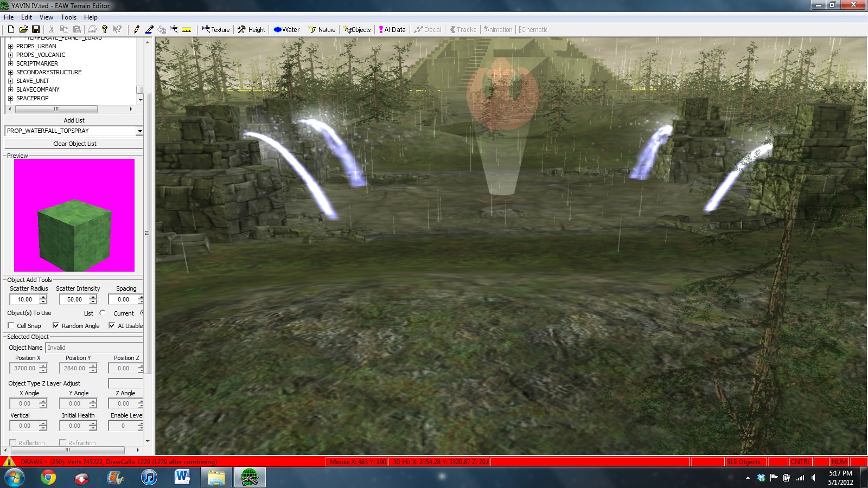The width and height of the screenshot is (868, 488).
Task: Click the yellow warning icon in status bar
Action: click(x=9, y=461)
